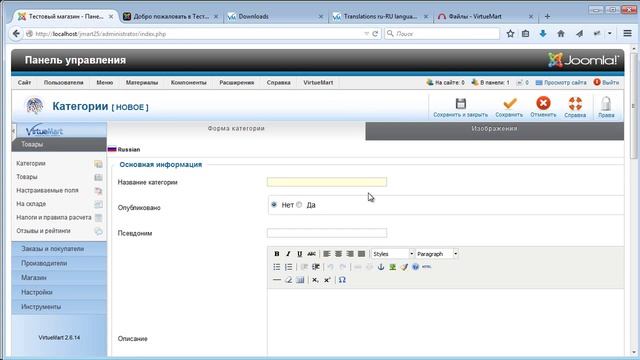
Task: Open the Права permissions button
Action: (x=606, y=108)
